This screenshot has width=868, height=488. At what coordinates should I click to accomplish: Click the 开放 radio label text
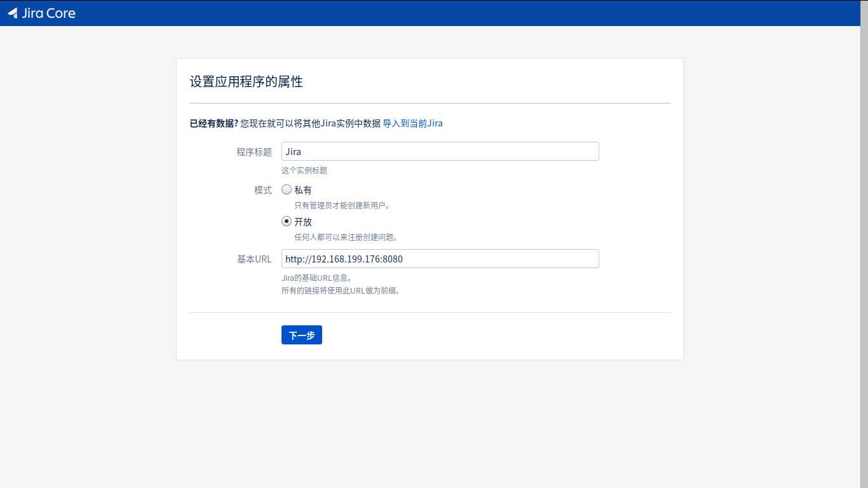[x=303, y=222]
